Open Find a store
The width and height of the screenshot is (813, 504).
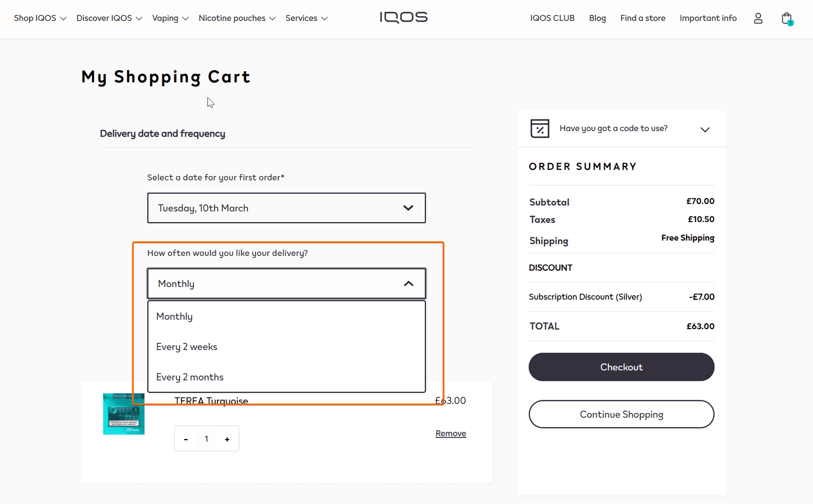pos(643,18)
